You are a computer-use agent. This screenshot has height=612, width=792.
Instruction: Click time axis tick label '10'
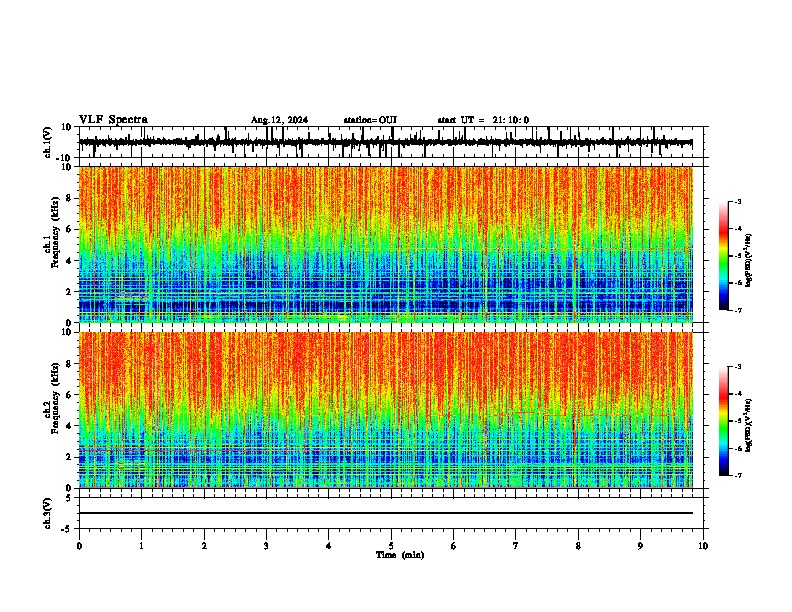click(703, 546)
